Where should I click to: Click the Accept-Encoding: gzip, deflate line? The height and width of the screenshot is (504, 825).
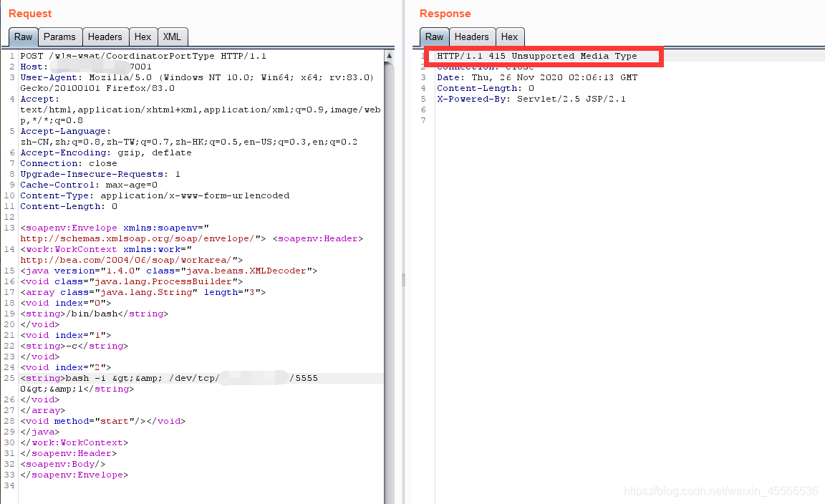(106, 152)
